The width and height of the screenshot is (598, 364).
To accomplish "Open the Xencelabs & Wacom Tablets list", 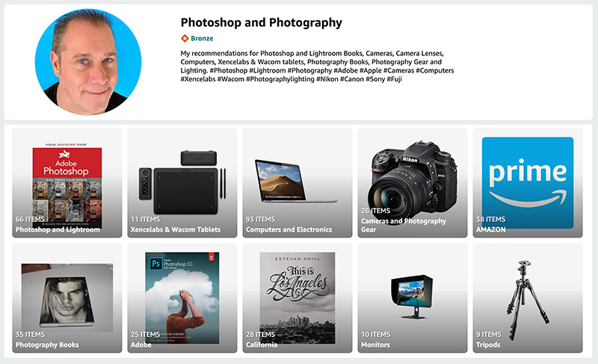I will [x=182, y=183].
